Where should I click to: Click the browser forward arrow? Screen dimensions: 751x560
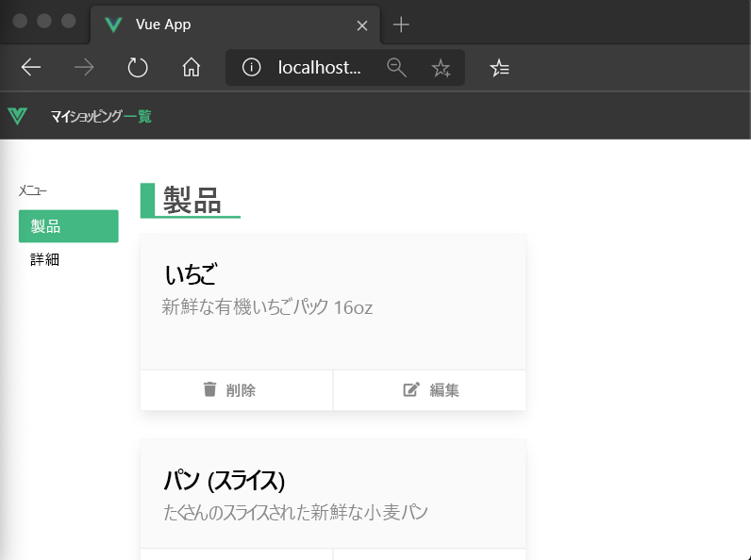[84, 68]
